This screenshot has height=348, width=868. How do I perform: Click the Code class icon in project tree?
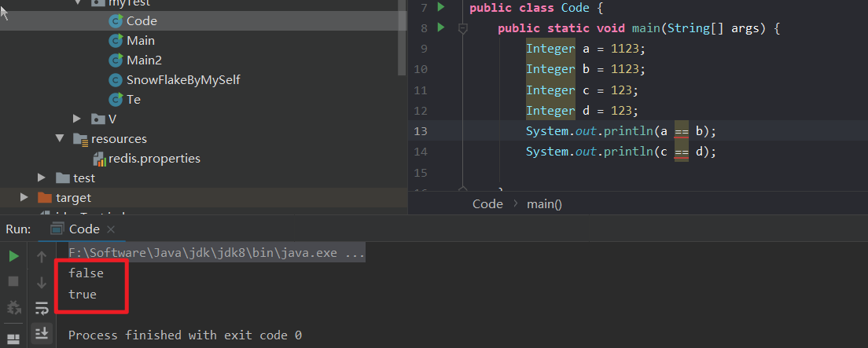[116, 21]
